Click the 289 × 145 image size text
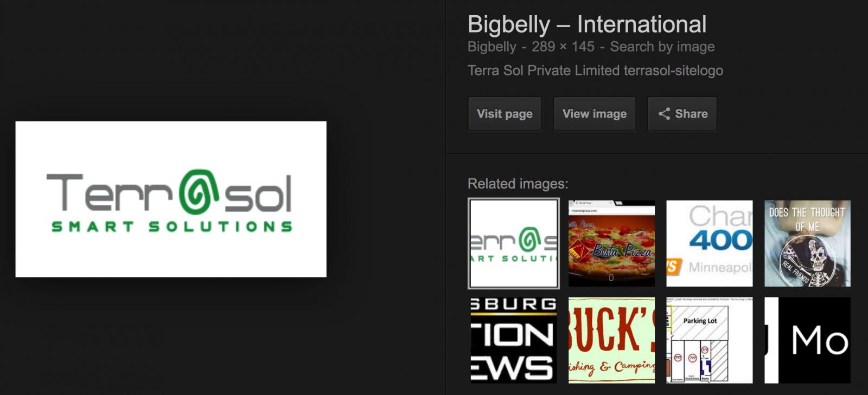Viewport: 868px width, 395px height. [x=563, y=47]
